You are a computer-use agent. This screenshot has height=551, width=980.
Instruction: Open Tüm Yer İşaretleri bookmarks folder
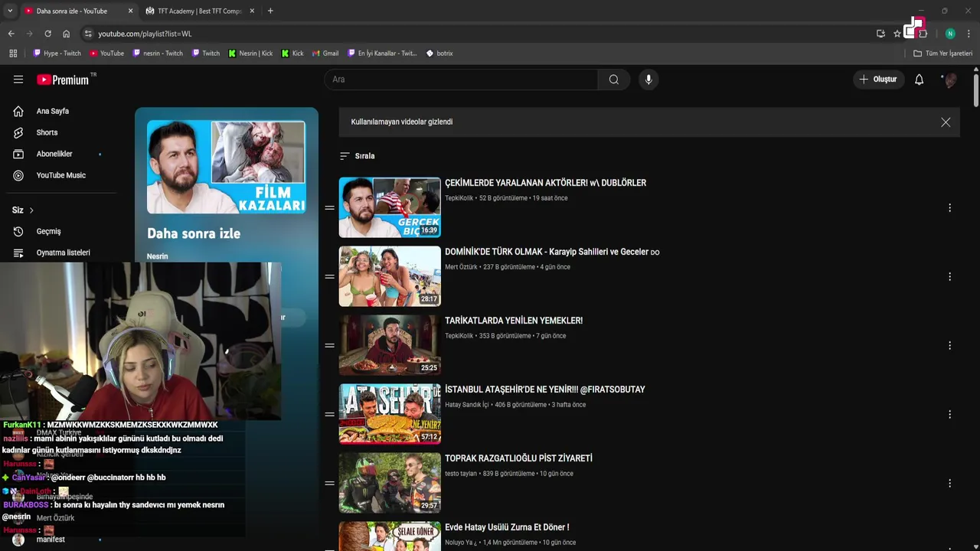coord(943,54)
